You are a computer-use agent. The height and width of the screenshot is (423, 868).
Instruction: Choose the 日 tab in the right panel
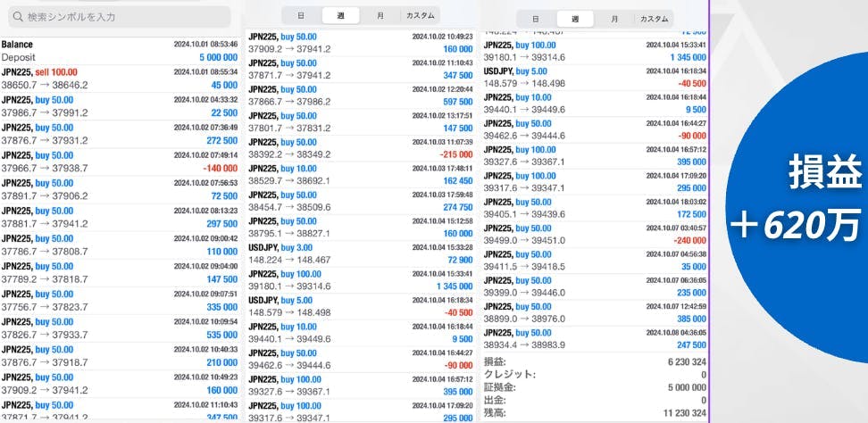click(534, 19)
